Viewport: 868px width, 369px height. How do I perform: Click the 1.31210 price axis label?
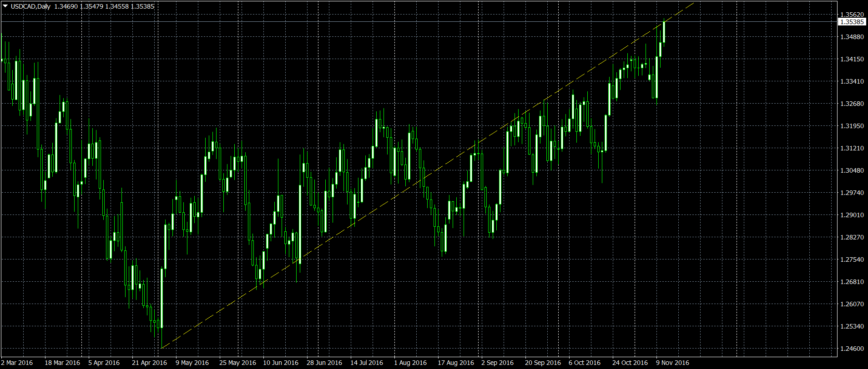pos(852,148)
